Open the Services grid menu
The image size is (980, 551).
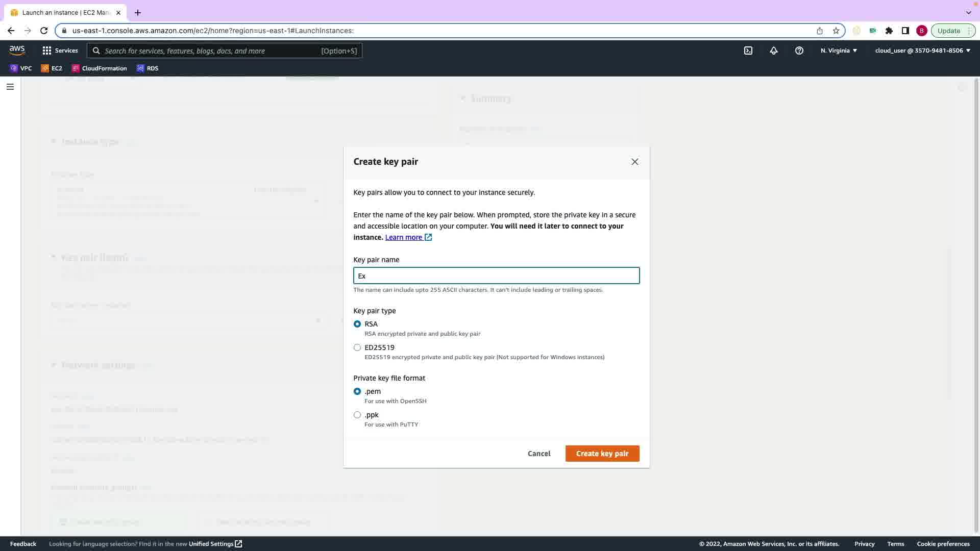tap(60, 51)
